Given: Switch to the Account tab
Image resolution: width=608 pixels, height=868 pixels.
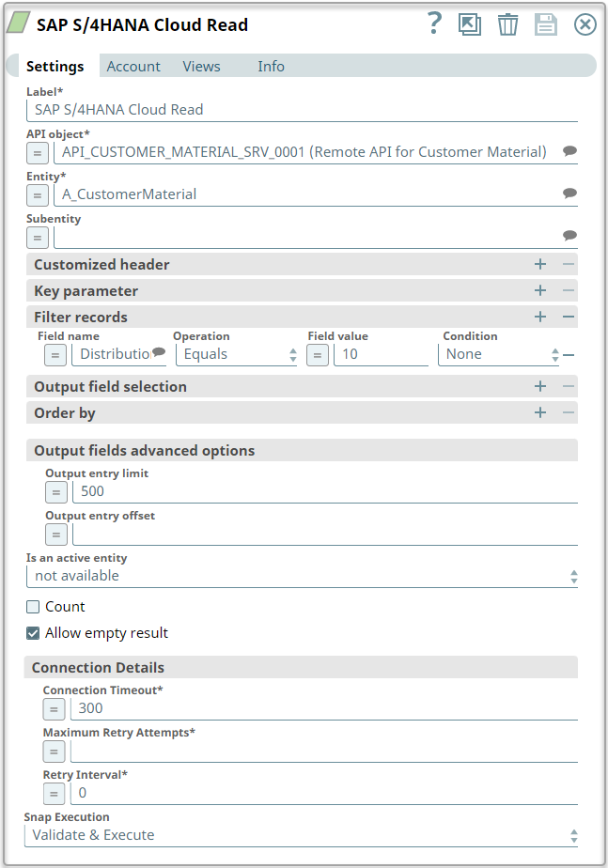Looking at the screenshot, I should coord(133,66).
